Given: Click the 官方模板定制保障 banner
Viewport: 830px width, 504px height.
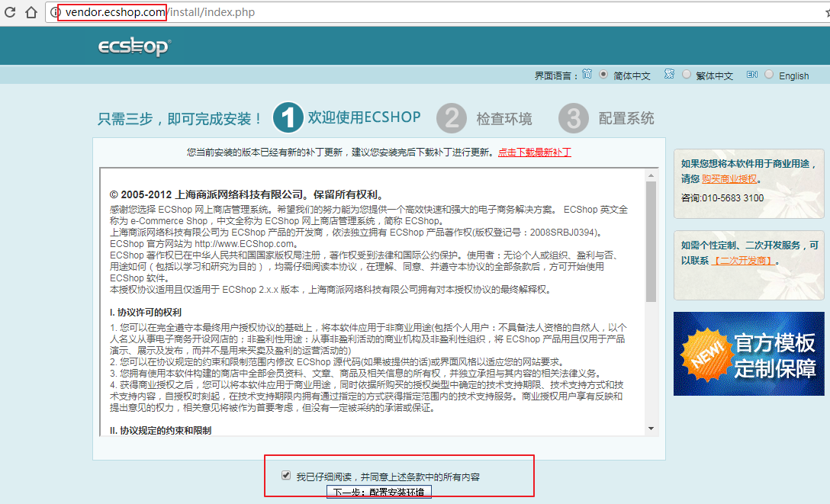Looking at the screenshot, I should (748, 354).
